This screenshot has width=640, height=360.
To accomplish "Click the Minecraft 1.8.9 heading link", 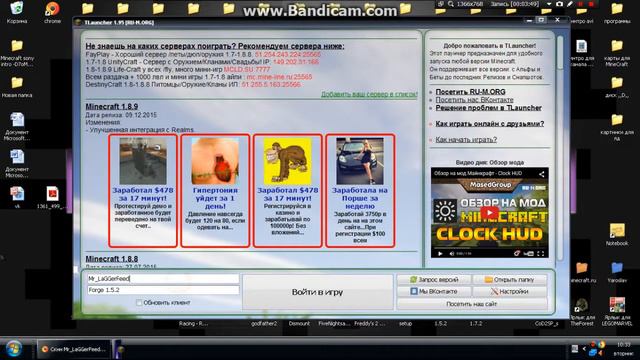I will click(x=111, y=107).
